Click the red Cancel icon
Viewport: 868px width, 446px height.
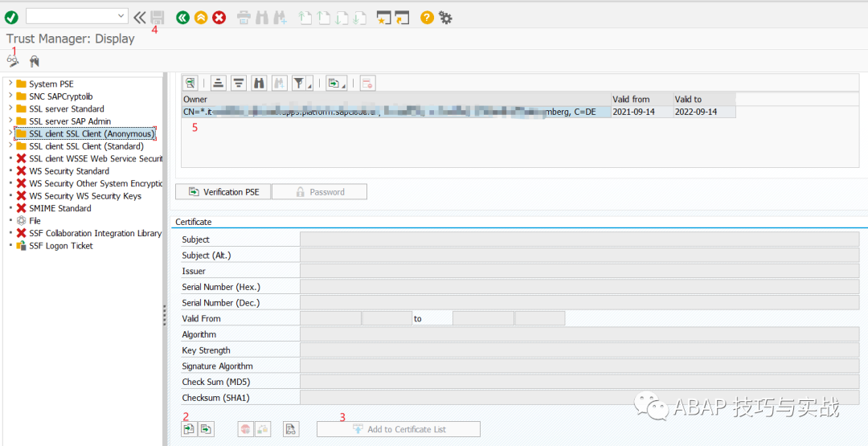(x=219, y=17)
